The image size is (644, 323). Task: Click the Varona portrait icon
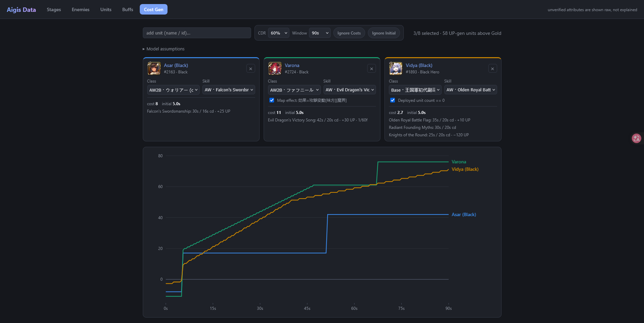point(275,68)
